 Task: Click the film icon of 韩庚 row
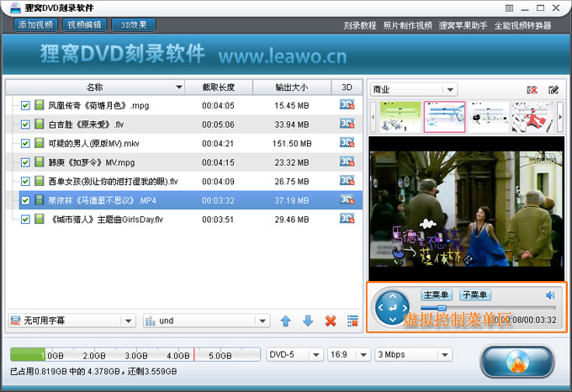tap(40, 162)
